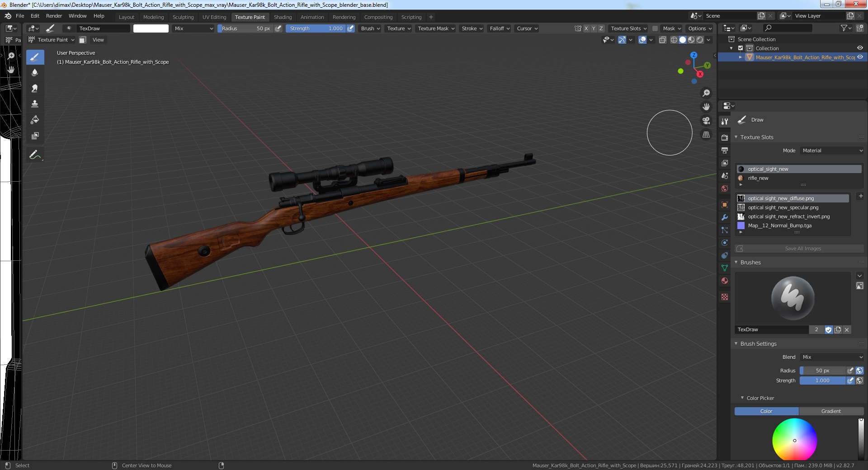The height and width of the screenshot is (470, 868).
Task: Toggle camera view icon in viewport
Action: (706, 121)
